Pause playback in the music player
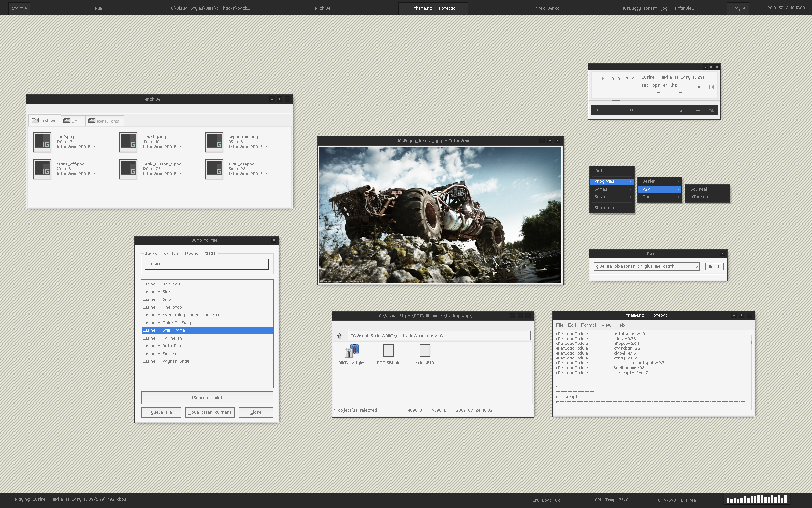The image size is (812, 508). 620,110
